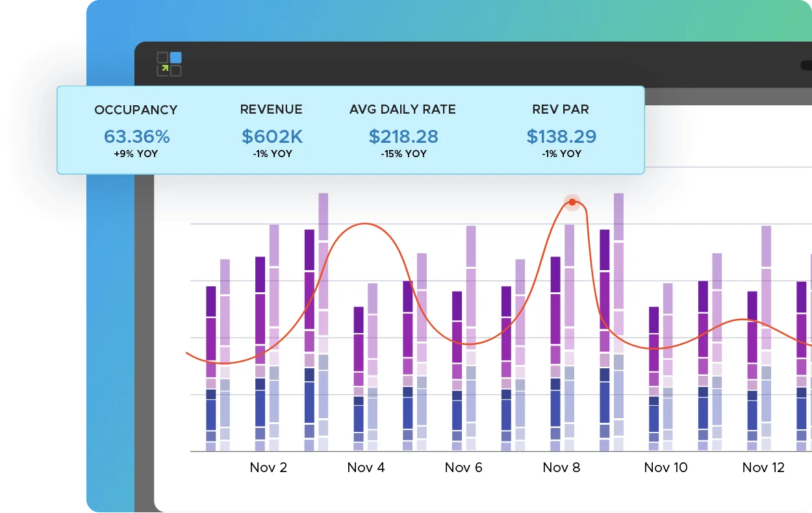Click the -15% YOY label
Image resolution: width=812 pixels, height=513 pixels.
pyautogui.click(x=403, y=154)
